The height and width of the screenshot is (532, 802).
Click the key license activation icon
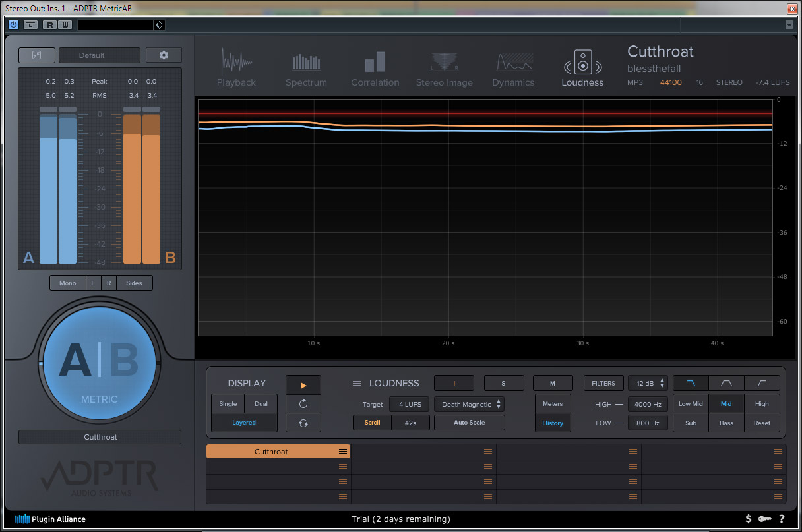point(765,519)
